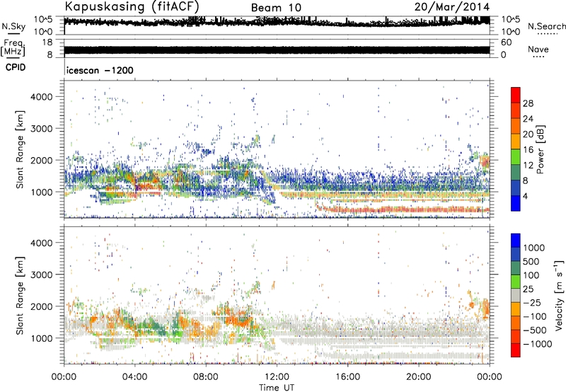Select the 4000 tick in the power panel

click(41, 97)
